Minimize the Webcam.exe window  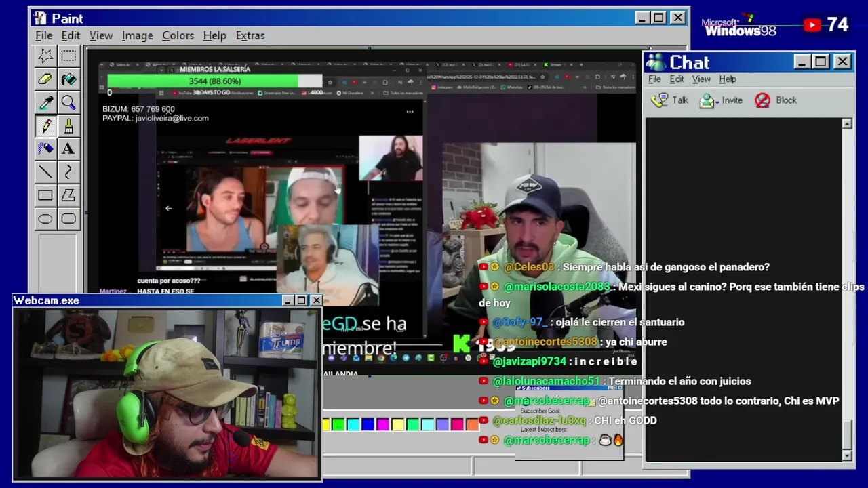click(288, 300)
